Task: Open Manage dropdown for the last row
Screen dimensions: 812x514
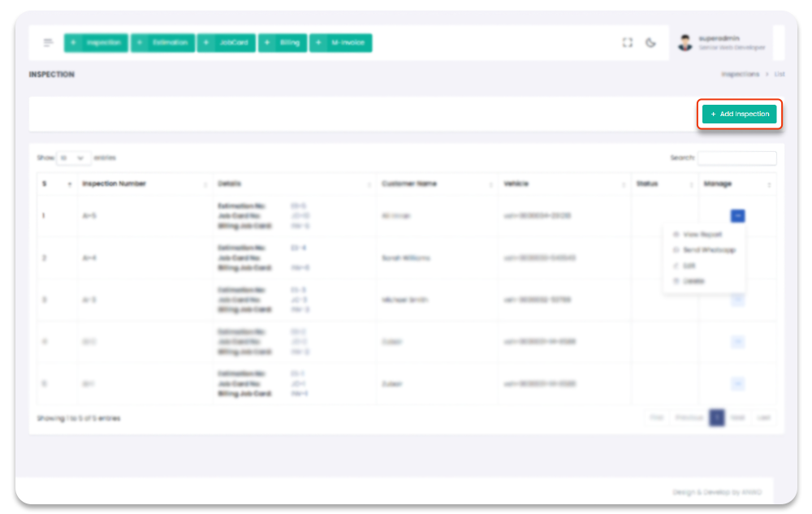Action: [737, 384]
